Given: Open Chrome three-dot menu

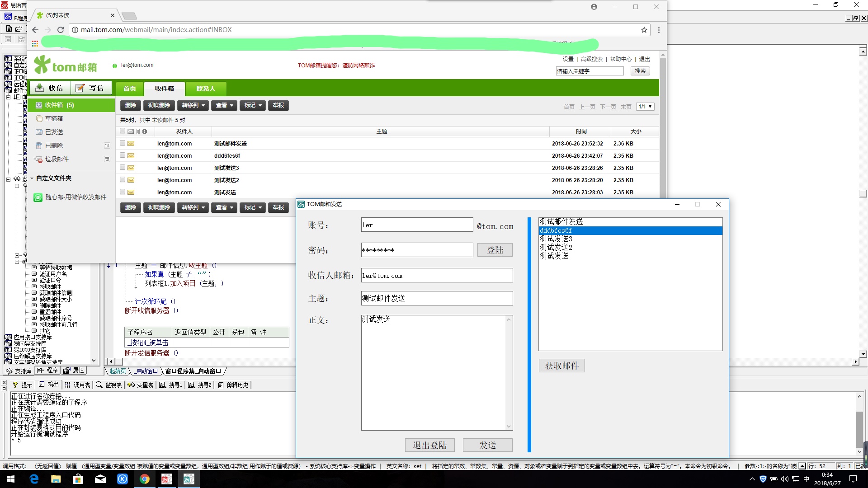Looking at the screenshot, I should [x=659, y=30].
